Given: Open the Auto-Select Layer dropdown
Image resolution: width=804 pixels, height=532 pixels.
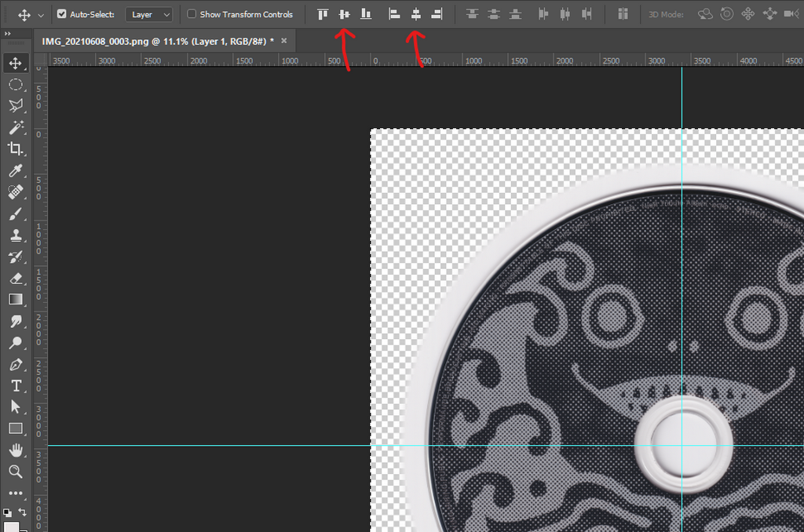Looking at the screenshot, I should (x=149, y=14).
